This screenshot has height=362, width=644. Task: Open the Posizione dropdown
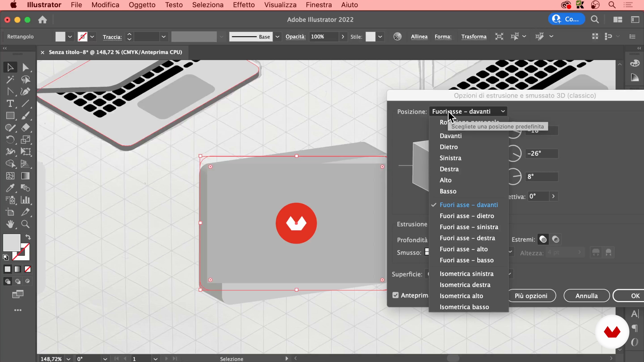468,111
